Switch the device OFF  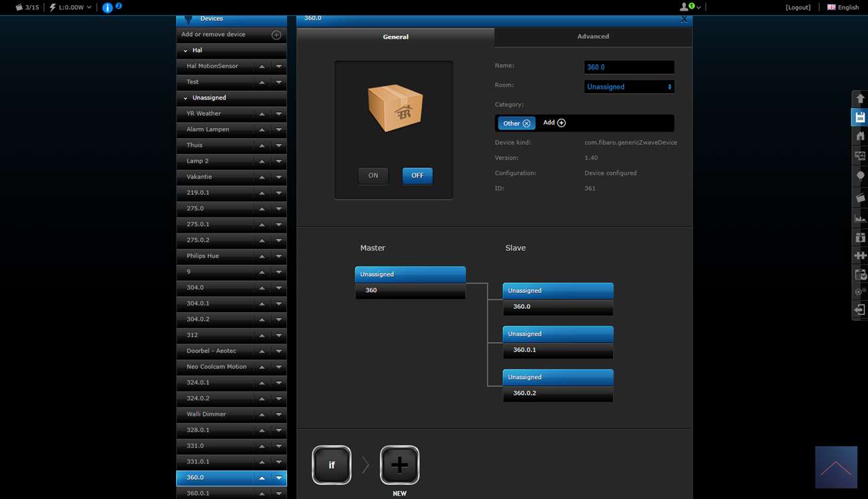[x=417, y=175]
